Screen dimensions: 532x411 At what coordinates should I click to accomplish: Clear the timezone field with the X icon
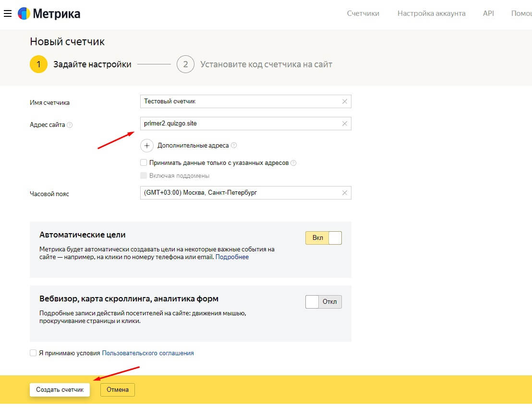[344, 193]
